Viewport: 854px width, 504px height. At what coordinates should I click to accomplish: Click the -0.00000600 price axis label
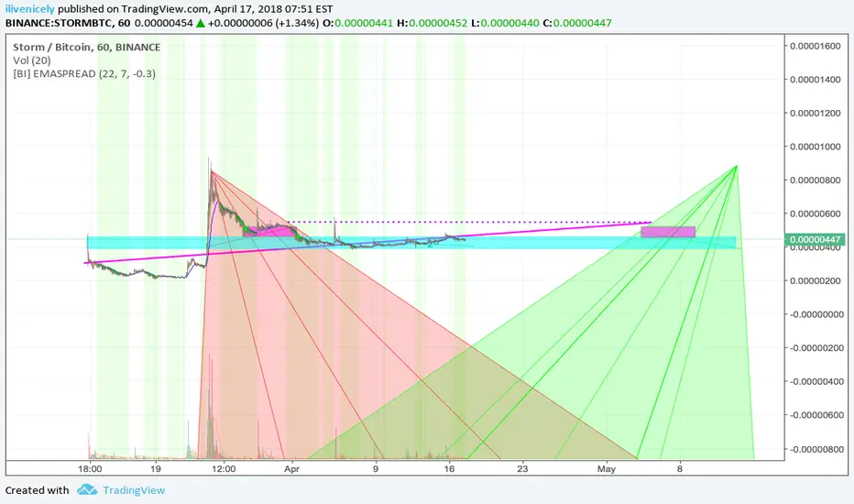click(816, 415)
